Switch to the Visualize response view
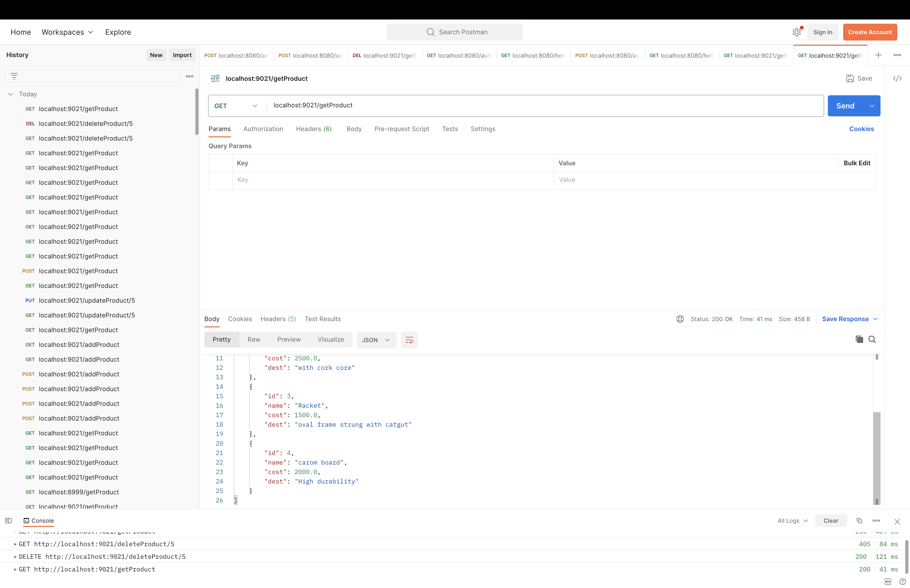Viewport: 910px width, 588px height. pyautogui.click(x=331, y=339)
